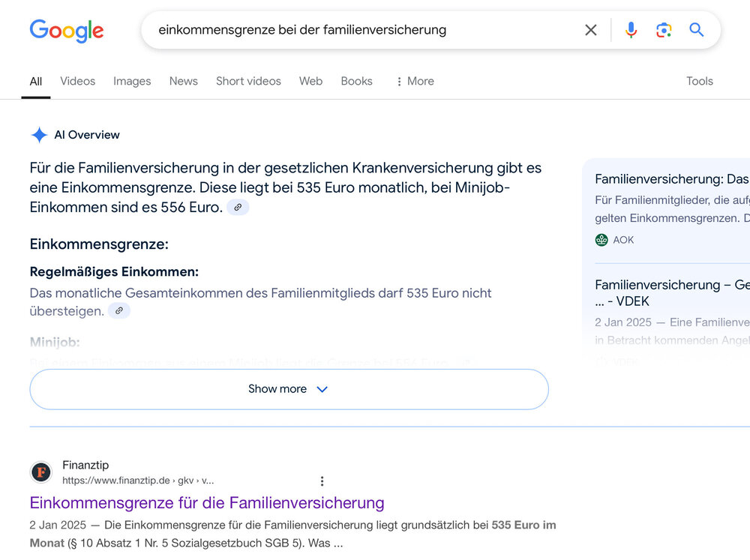Open source link chip after 556 Euro
The image size is (750, 560).
(238, 208)
